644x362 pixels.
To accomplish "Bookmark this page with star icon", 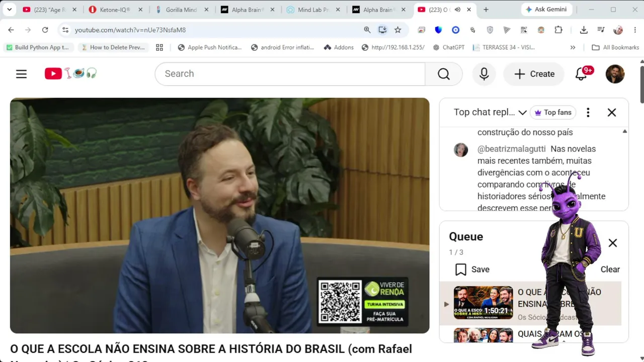I will [x=398, y=30].
